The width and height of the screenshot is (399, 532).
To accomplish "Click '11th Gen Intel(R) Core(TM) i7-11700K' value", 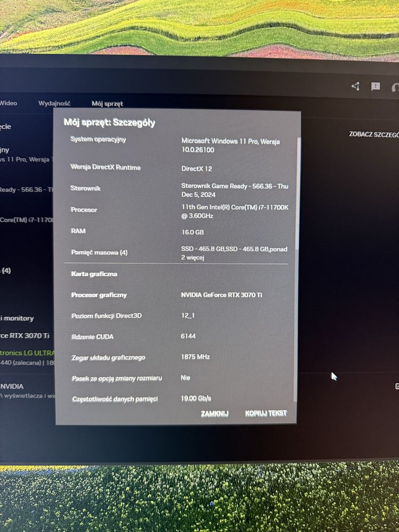I will [235, 207].
